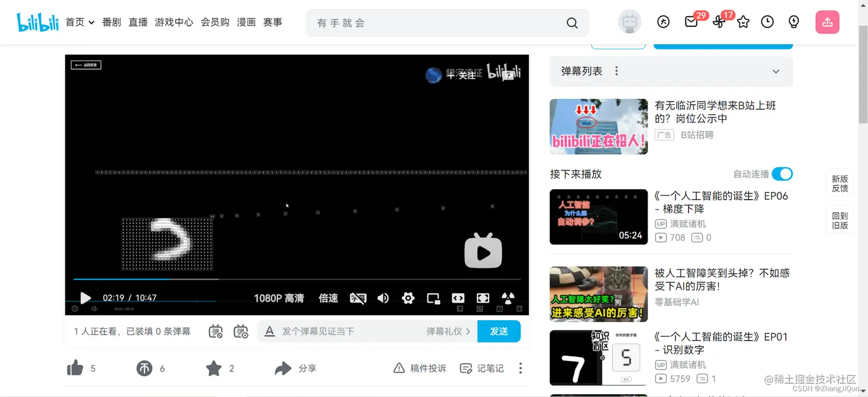Open messages with 29 unread
Screen dimensions: 868x397
click(691, 22)
